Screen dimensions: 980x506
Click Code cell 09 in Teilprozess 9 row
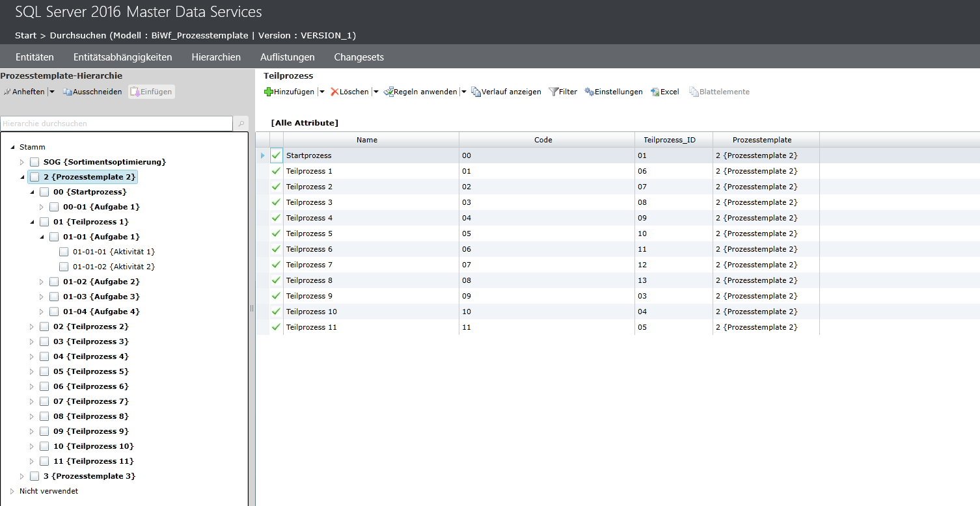tap(547, 296)
